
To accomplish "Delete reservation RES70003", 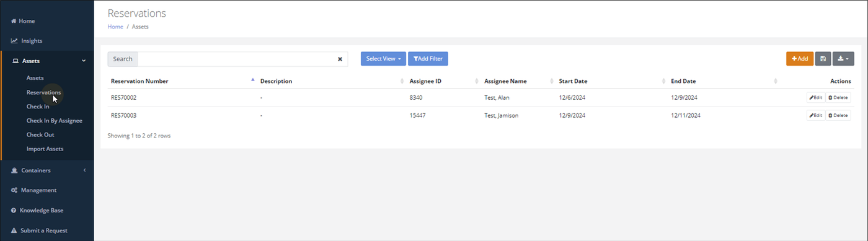I will [838, 115].
